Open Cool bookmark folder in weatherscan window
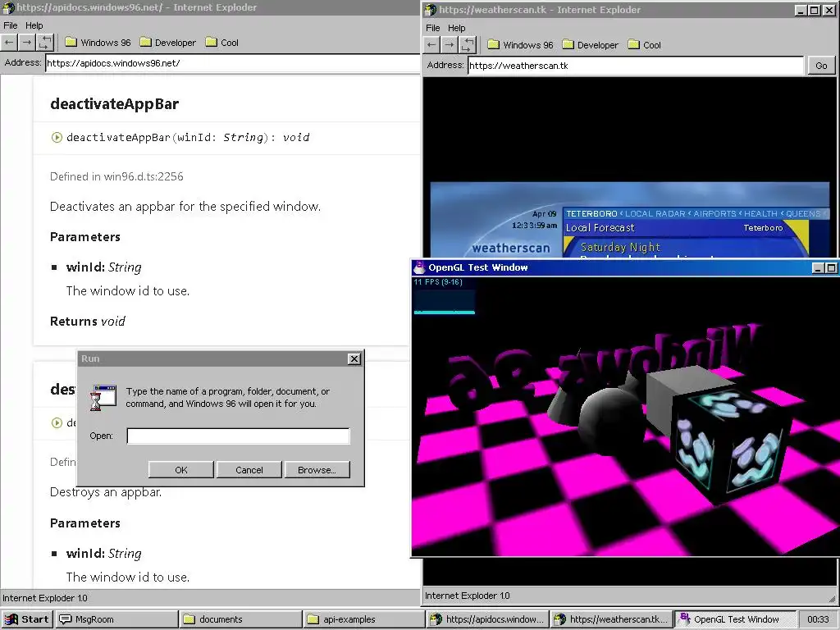Image resolution: width=840 pixels, height=630 pixels. [x=645, y=45]
